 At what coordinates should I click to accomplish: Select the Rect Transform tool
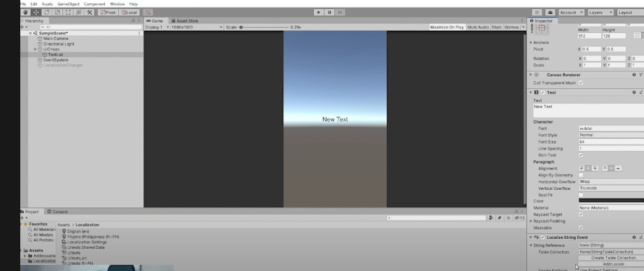(x=68, y=12)
